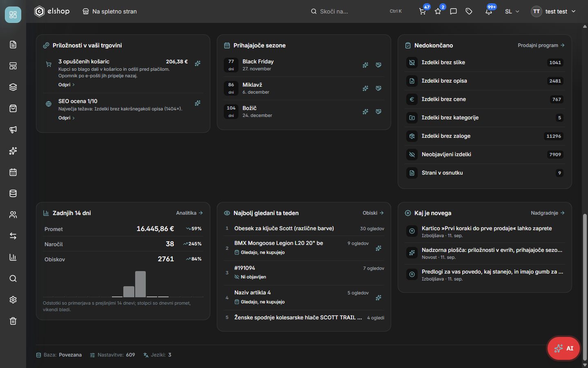Open the stacked layers icon in sidebar
The image size is (588, 368).
tap(13, 87)
